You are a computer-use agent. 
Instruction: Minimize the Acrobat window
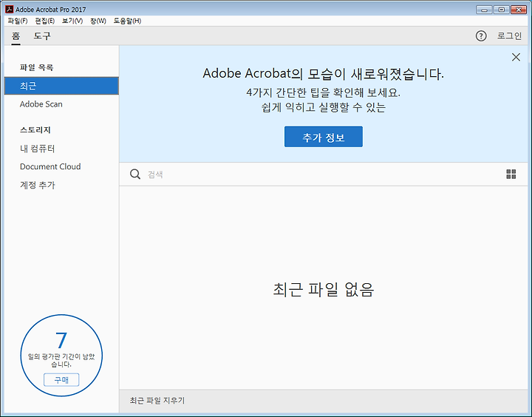(484, 10)
